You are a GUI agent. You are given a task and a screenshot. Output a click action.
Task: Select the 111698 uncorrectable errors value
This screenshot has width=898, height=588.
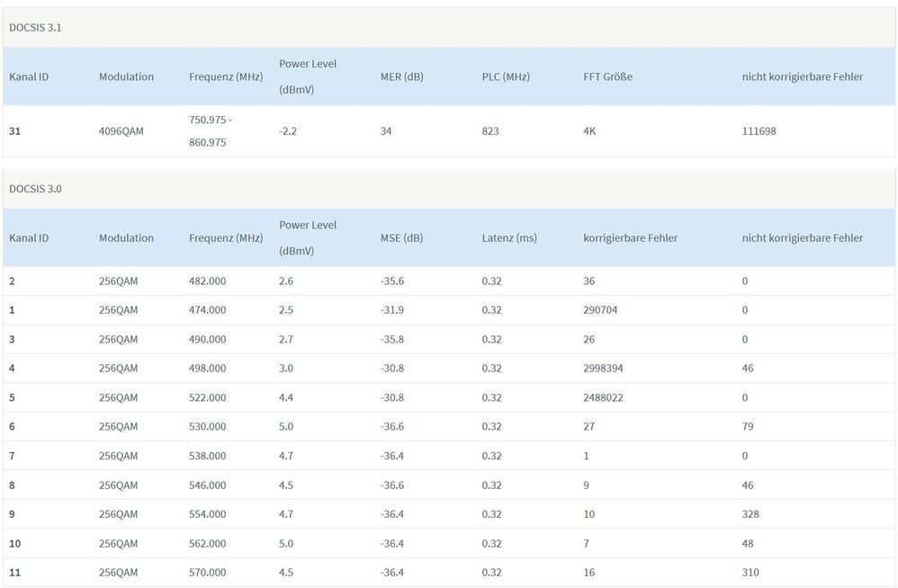(x=759, y=131)
